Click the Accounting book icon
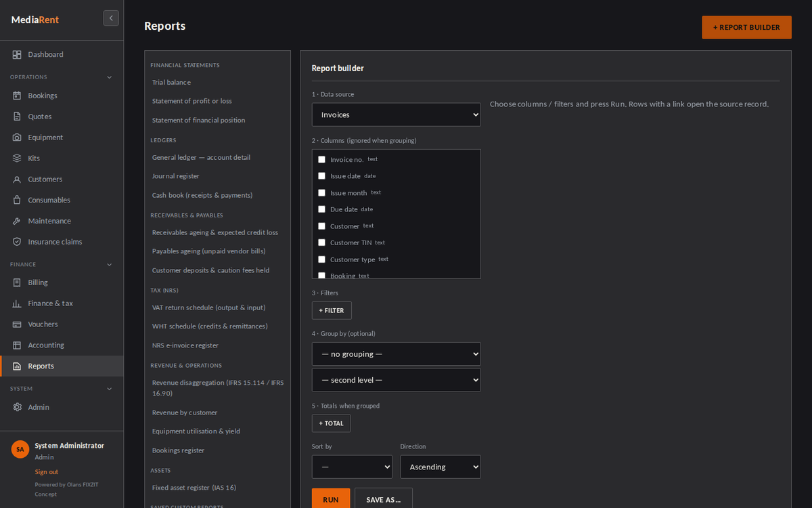Viewport: 812px width, 508px height. [x=17, y=345]
